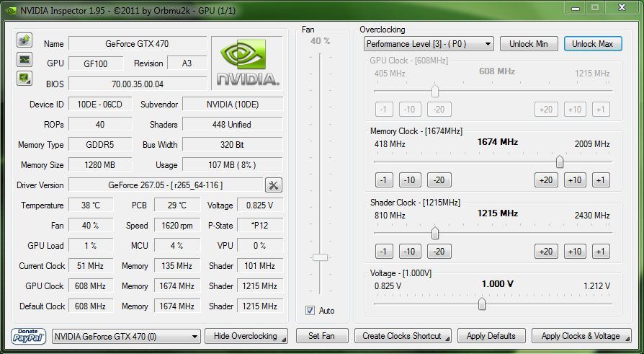Click the Set Fan button
This screenshot has height=354, width=644.
(321, 336)
